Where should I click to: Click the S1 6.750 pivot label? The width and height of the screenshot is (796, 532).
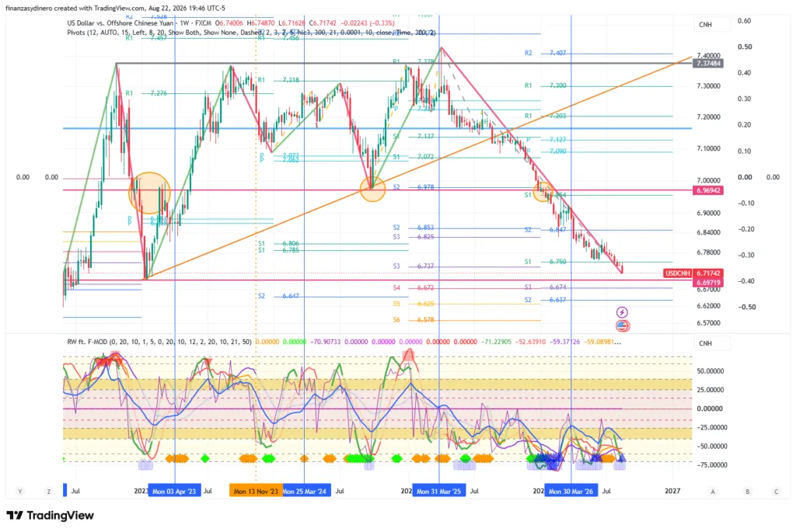coord(546,262)
